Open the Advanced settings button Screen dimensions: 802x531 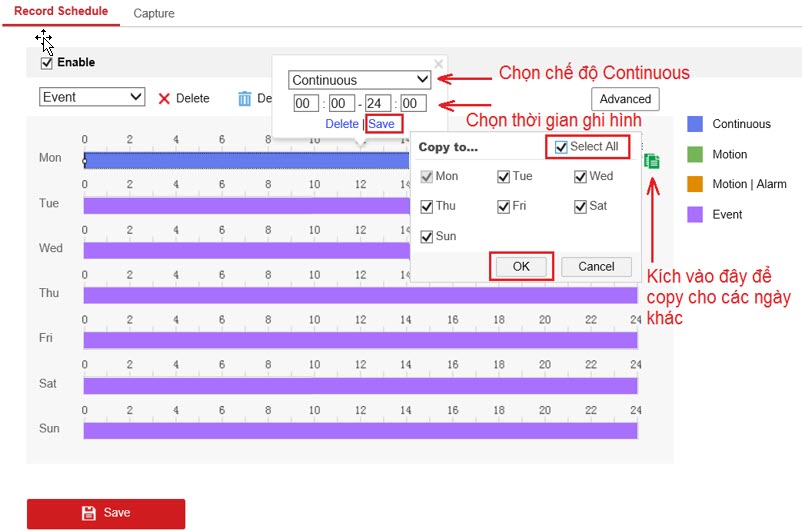tap(625, 99)
